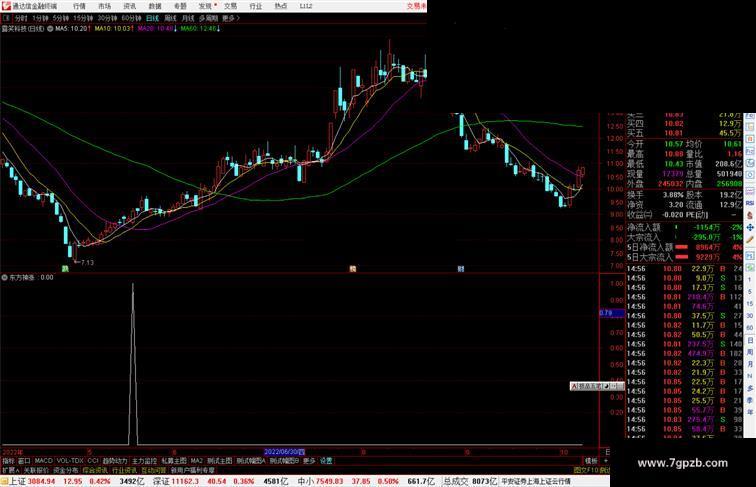Expand the 扩展 panel
The image size is (756, 487).
[x=10, y=470]
